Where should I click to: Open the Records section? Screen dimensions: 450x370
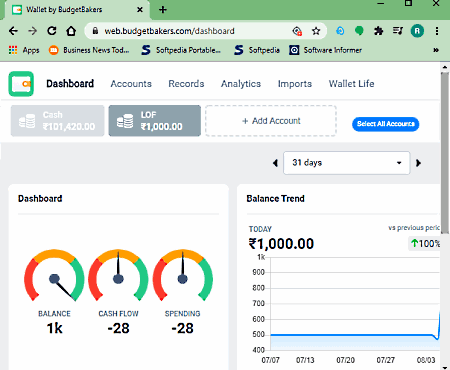tap(186, 84)
